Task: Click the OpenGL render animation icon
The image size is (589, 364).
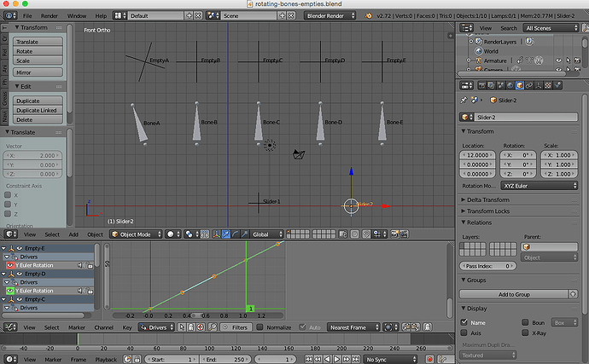Action: coord(404,234)
